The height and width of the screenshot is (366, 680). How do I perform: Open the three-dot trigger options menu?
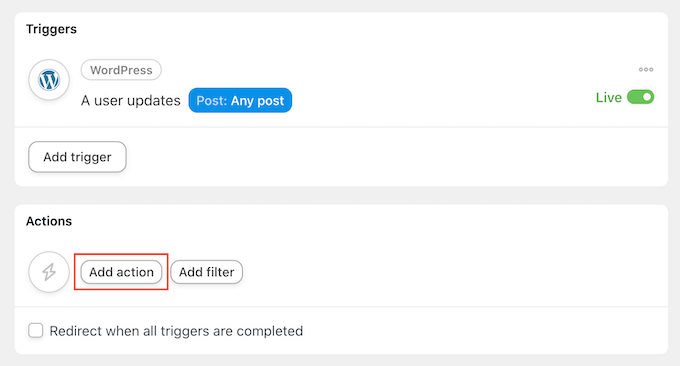[646, 69]
